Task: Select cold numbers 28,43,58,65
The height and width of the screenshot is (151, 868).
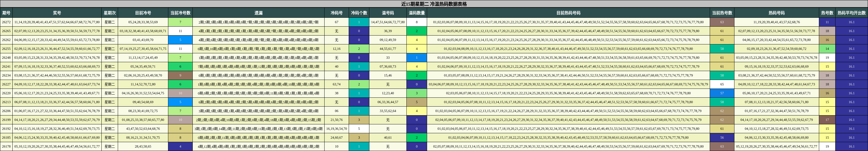Action: [143, 147]
